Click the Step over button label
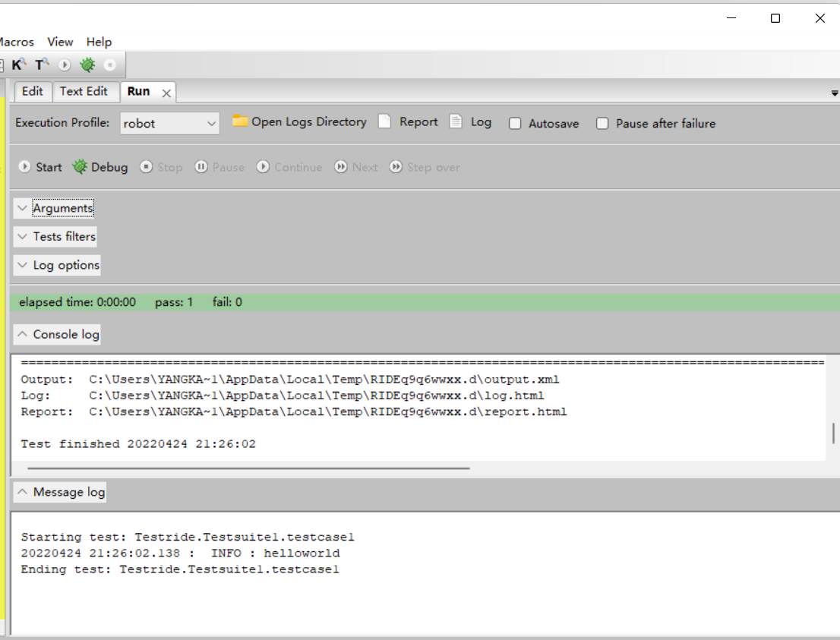 pos(434,168)
